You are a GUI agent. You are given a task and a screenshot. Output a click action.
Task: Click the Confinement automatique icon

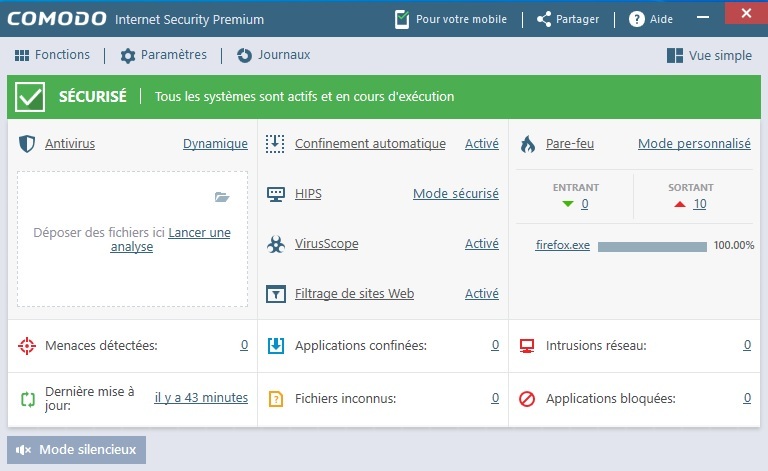coord(276,144)
